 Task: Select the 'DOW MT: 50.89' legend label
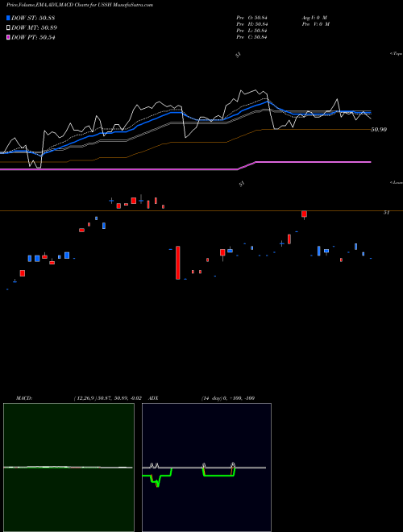[x=34, y=28]
